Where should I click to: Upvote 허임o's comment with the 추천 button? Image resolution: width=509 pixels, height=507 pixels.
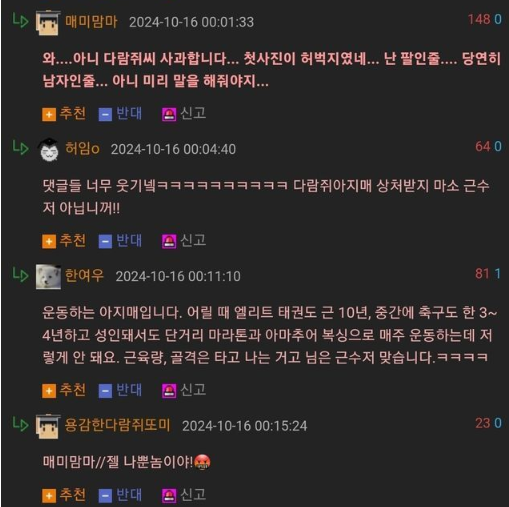point(64,241)
